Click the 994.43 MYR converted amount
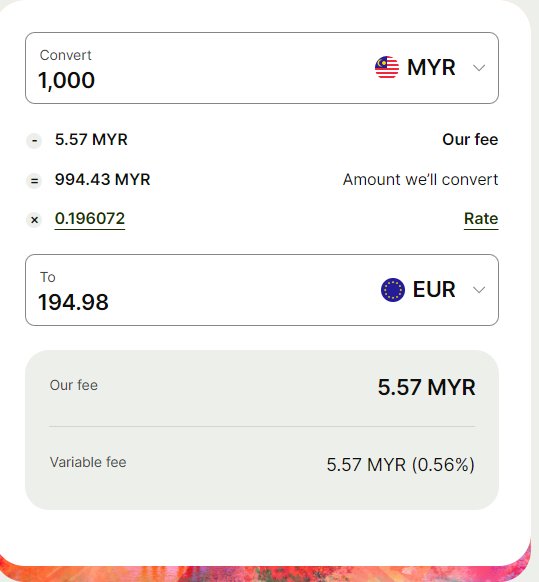The height and width of the screenshot is (582, 539). (x=102, y=180)
